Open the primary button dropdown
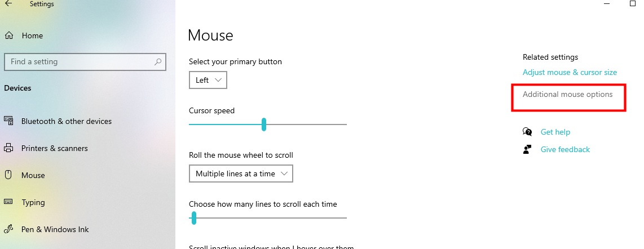This screenshot has height=249, width=644. [208, 80]
